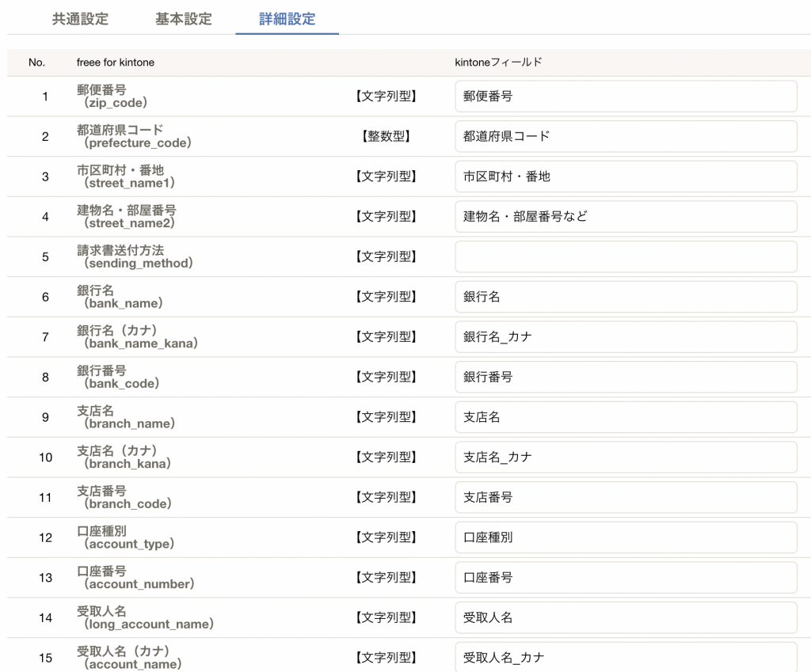This screenshot has height=672, width=811.
Task: Edit the 支店名 kintone field input
Action: pos(626,417)
